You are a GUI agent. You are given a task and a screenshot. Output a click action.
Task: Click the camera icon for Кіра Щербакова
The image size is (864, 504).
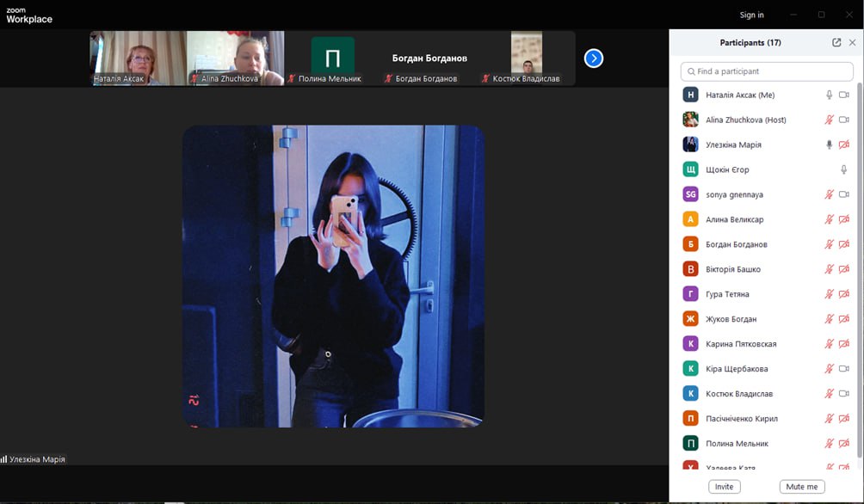pyautogui.click(x=844, y=369)
